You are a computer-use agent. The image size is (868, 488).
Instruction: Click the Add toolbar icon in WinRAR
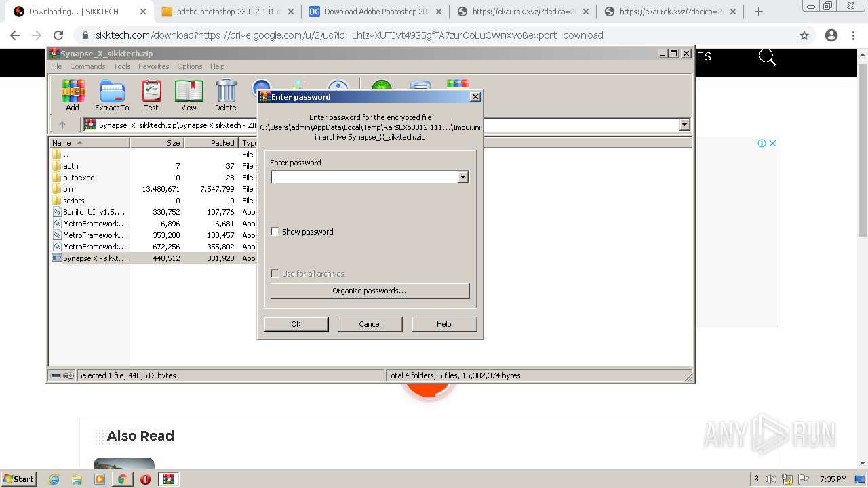pos(73,96)
